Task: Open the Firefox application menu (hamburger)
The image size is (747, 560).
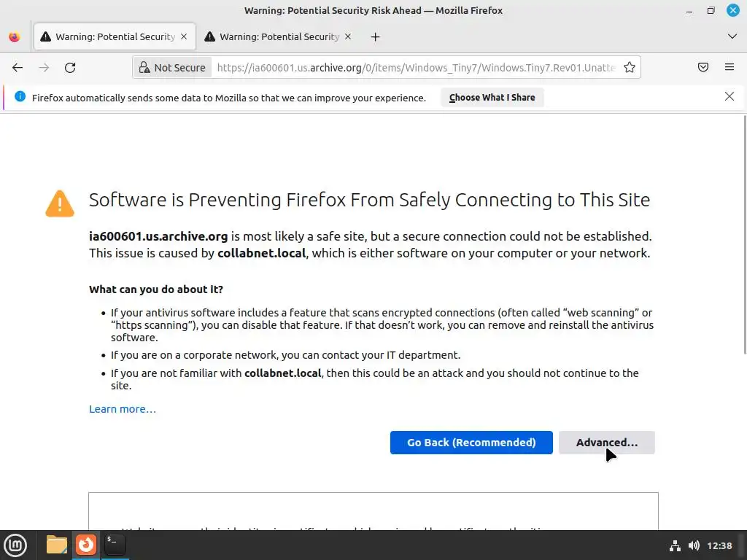Action: tap(729, 68)
